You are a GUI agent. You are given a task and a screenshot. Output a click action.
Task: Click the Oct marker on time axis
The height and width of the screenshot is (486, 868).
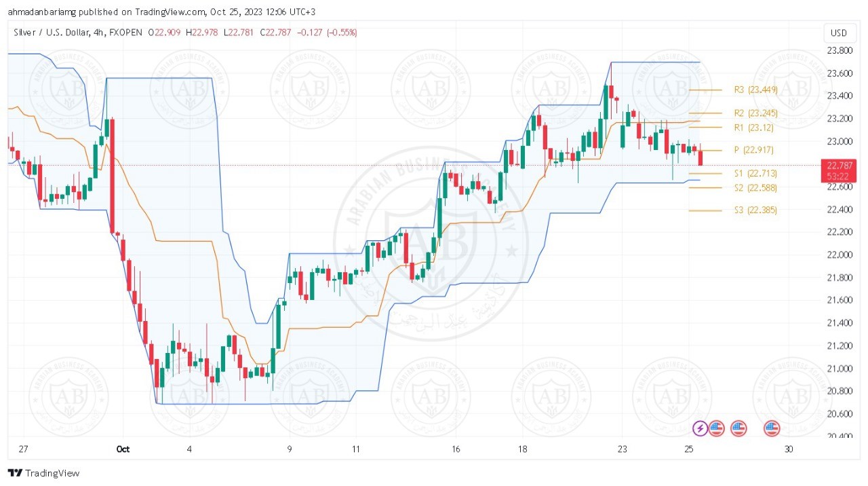click(x=123, y=449)
